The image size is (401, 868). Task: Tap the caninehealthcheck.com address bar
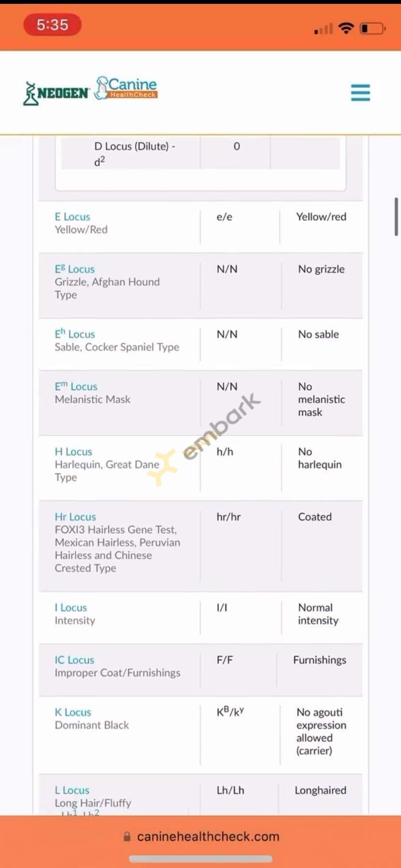207,837
